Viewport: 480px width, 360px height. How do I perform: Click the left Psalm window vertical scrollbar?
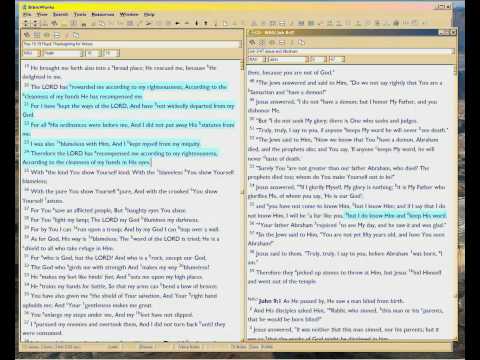pos(242,200)
